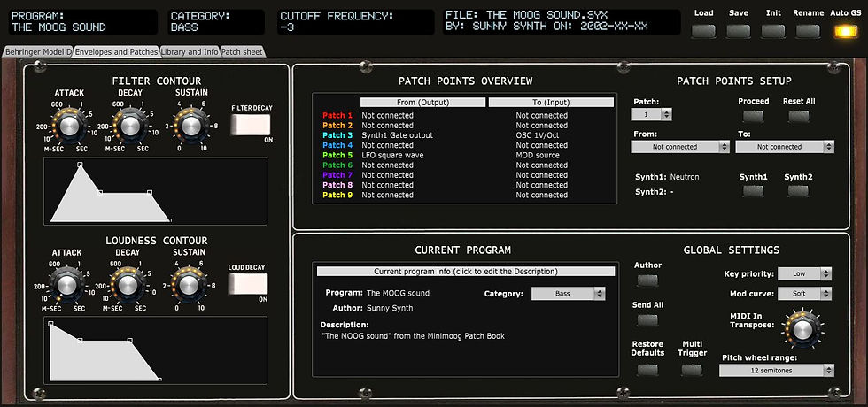Screen dimensions: 868x407
Task: Open the Mod curve dropdown
Action: (805, 294)
